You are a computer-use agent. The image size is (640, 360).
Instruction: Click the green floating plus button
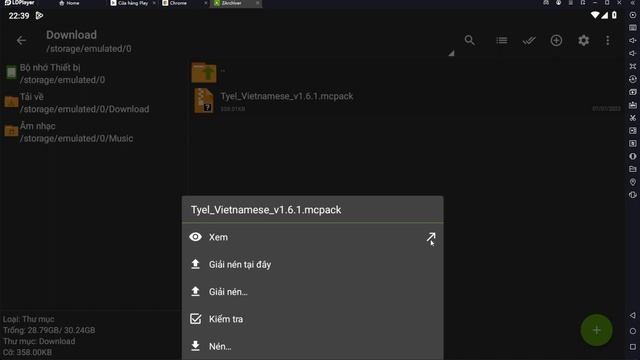596,330
